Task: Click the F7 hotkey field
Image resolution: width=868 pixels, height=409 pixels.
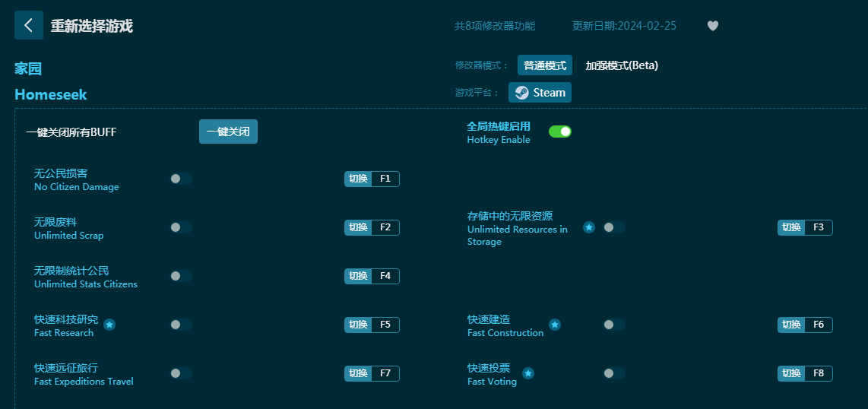Action: pos(385,373)
